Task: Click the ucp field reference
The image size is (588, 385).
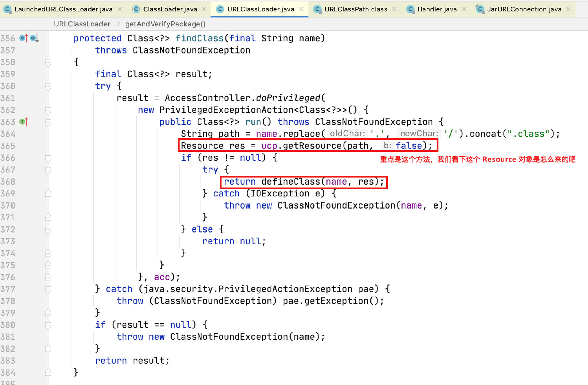Action: (x=269, y=146)
